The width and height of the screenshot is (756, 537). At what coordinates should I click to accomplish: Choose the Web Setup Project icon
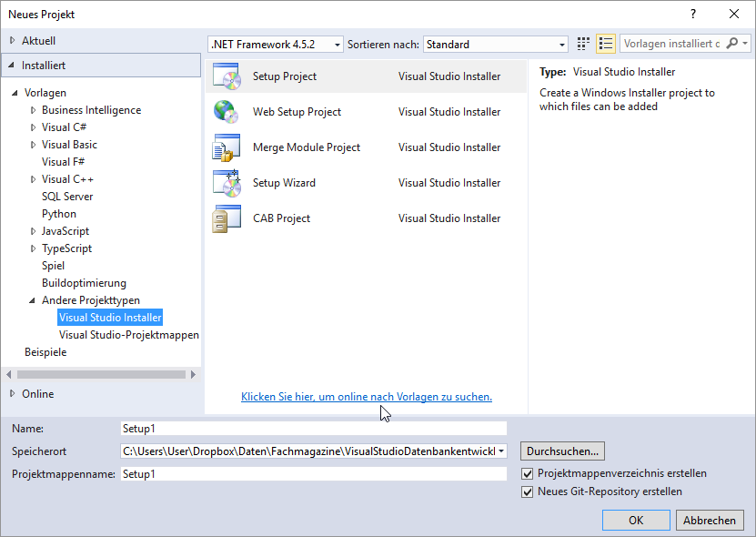pos(226,112)
